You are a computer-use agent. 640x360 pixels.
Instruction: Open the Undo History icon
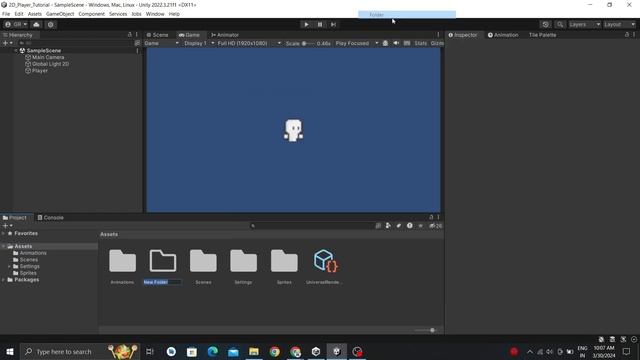coord(545,24)
